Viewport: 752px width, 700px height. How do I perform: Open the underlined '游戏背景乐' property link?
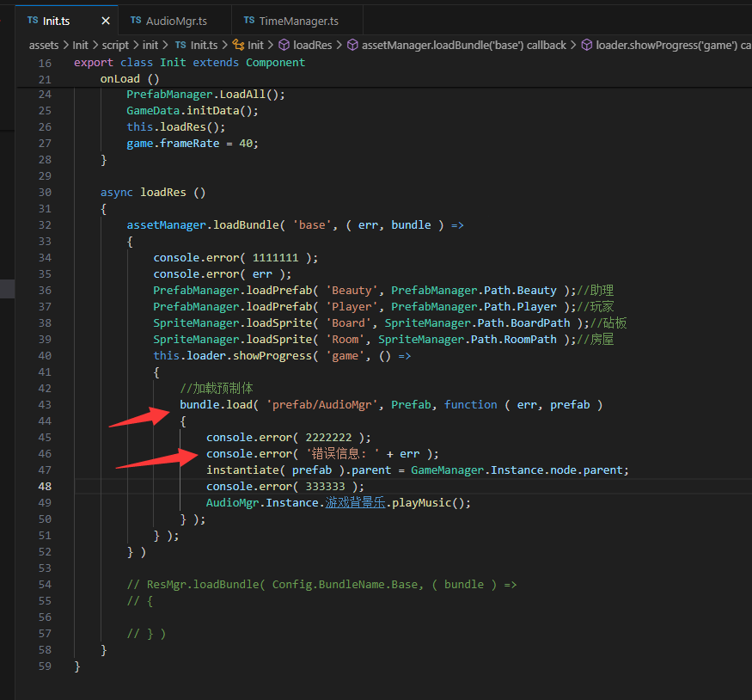pos(356,503)
